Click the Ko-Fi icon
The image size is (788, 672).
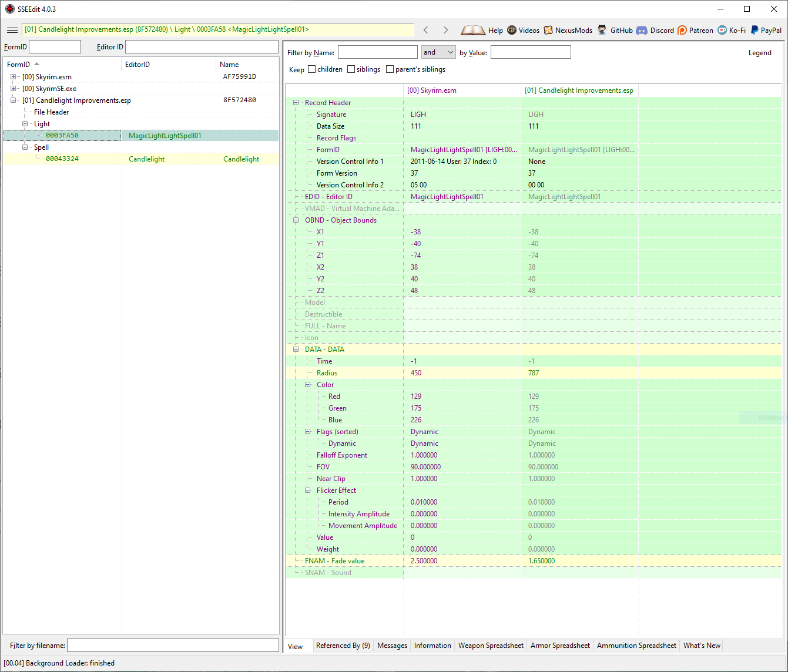coord(722,30)
